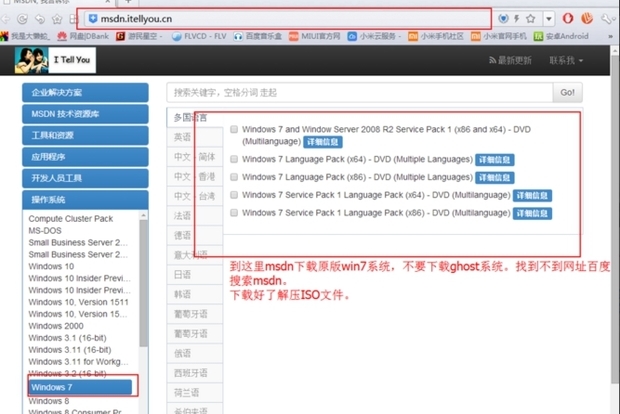Select Windows 7 in OS list
Viewport: 620px width, 414px height.
pyautogui.click(x=81, y=387)
